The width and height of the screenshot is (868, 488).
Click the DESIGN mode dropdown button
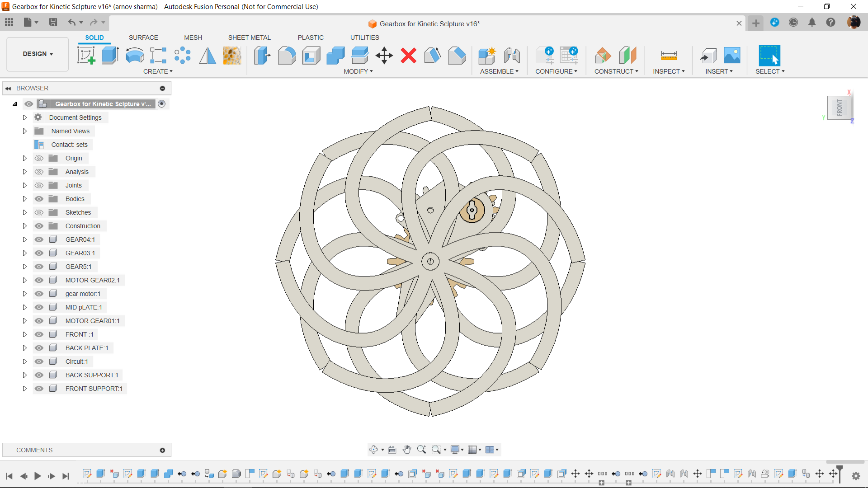click(38, 54)
